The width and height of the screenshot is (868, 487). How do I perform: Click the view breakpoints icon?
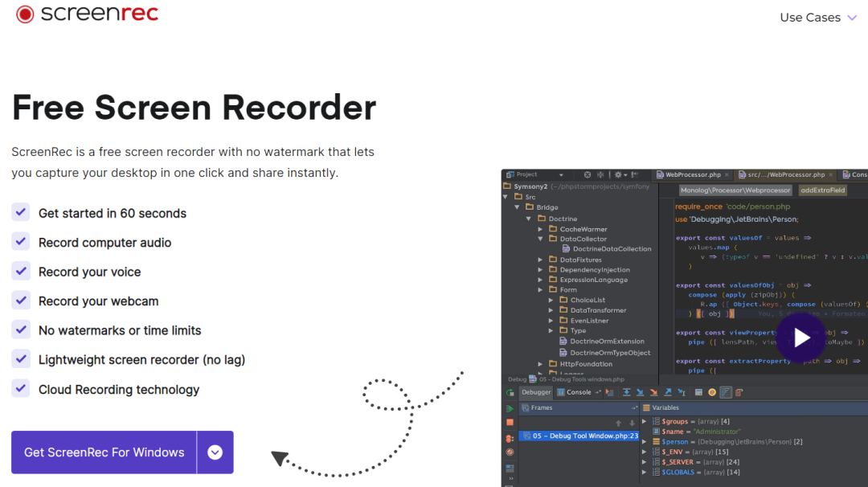(x=510, y=438)
